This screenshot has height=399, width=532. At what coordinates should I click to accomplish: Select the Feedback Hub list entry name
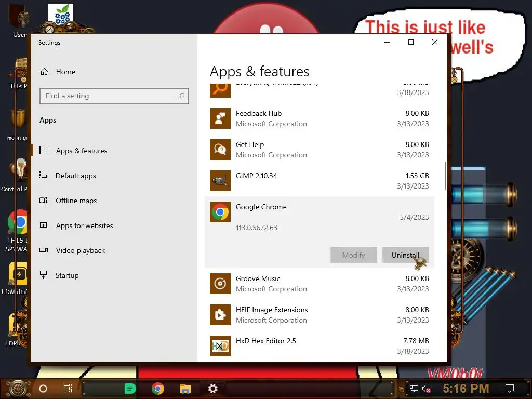[x=259, y=113]
